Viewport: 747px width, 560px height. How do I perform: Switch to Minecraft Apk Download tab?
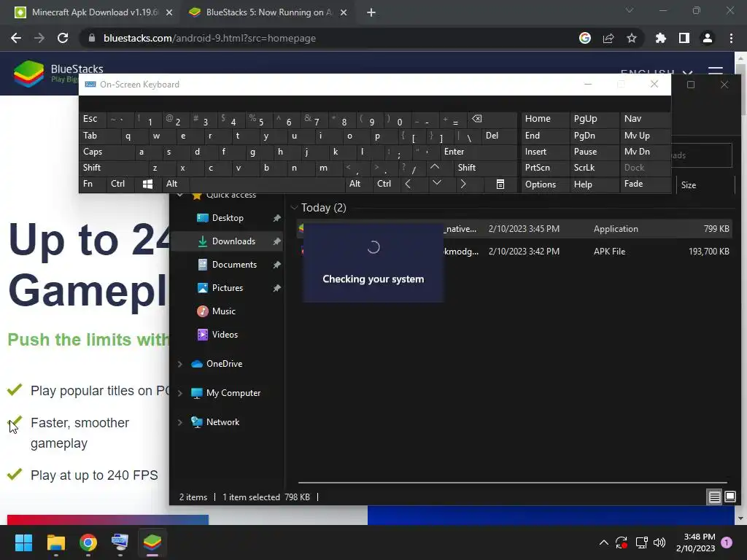coord(94,12)
